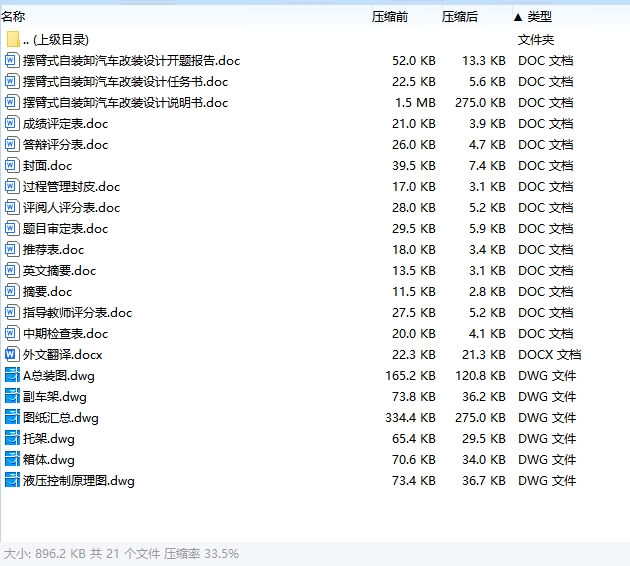The image size is (630, 566).
Task: Select the file name 推荐表.doc
Action: (x=53, y=249)
